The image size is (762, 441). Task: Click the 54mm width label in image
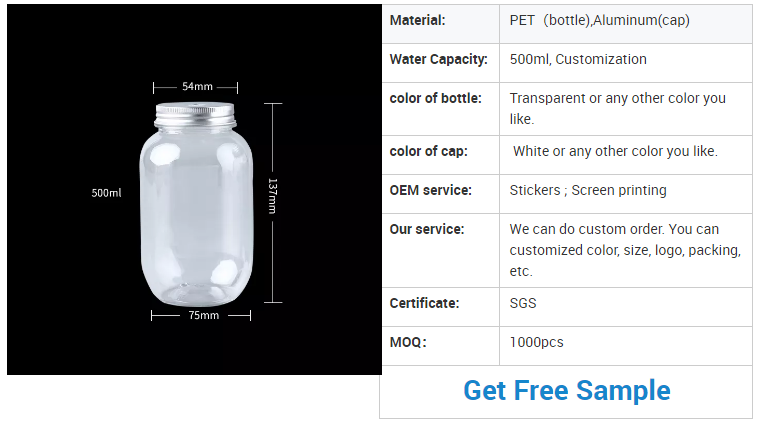(196, 86)
